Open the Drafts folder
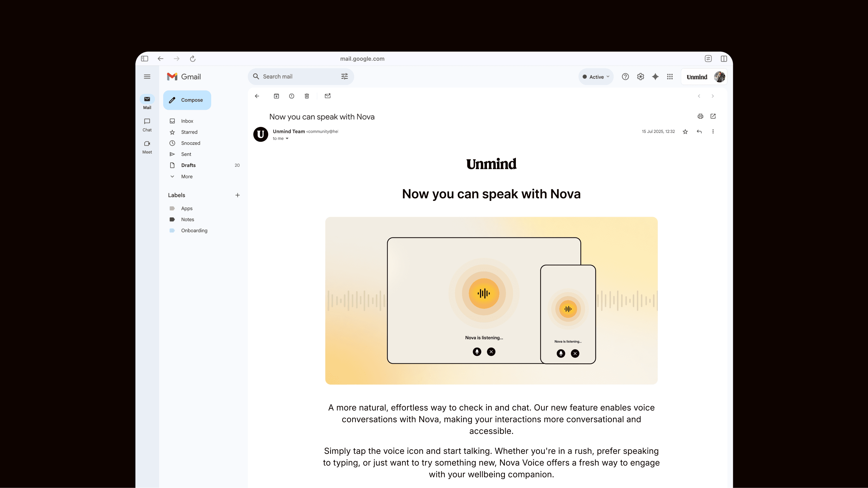The width and height of the screenshot is (868, 488). click(188, 165)
